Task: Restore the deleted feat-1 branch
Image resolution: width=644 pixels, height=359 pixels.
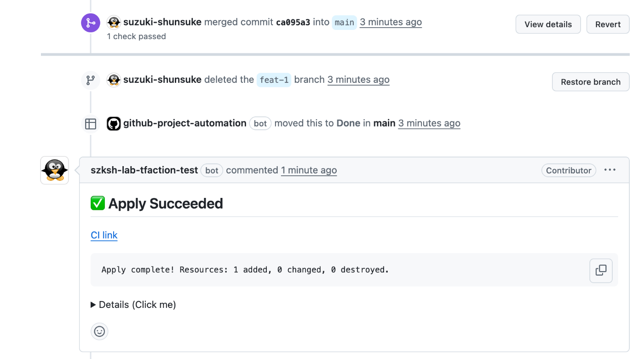Action: tap(591, 82)
